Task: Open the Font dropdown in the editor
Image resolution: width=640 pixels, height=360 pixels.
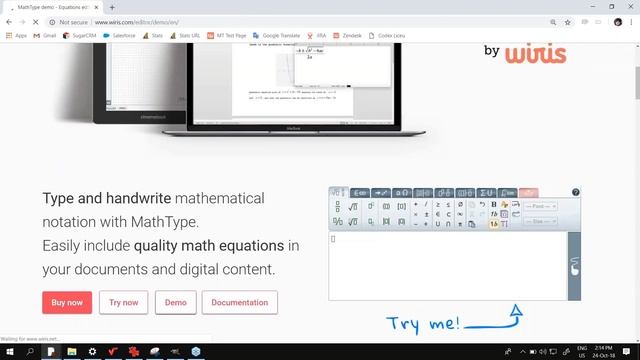Action: coord(540,207)
